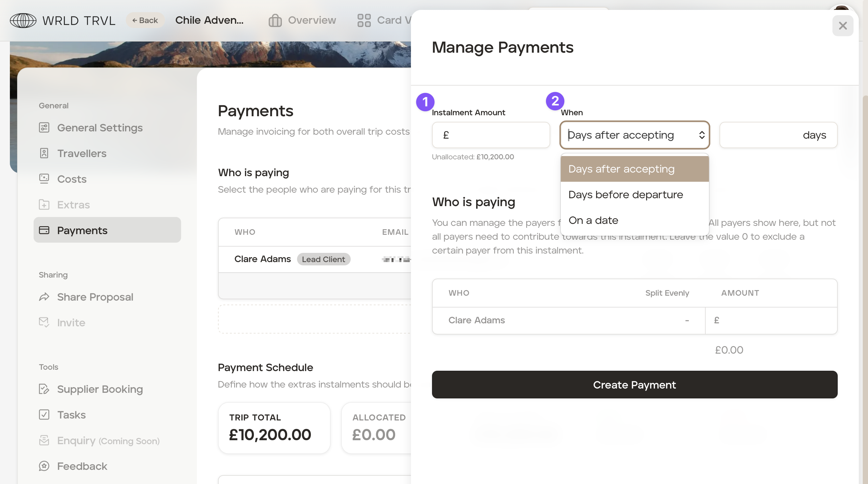868x484 pixels.
Task: Close the Manage Payments panel
Action: (x=842, y=26)
